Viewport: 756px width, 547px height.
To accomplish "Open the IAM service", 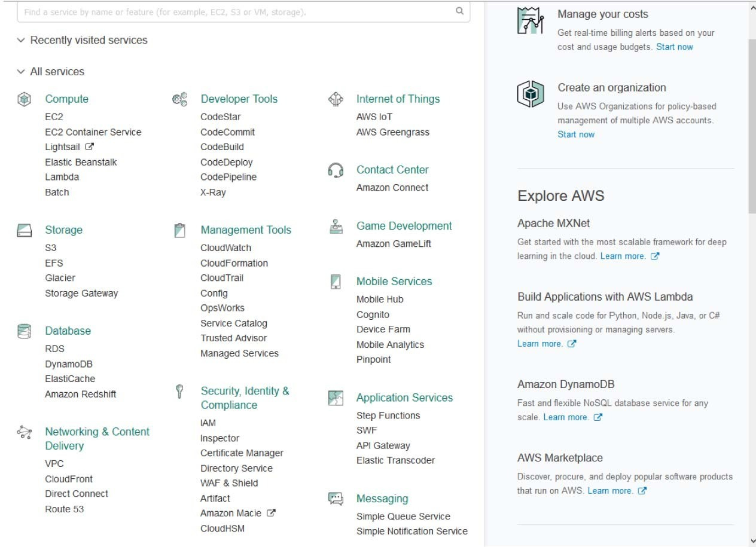I will coord(208,423).
